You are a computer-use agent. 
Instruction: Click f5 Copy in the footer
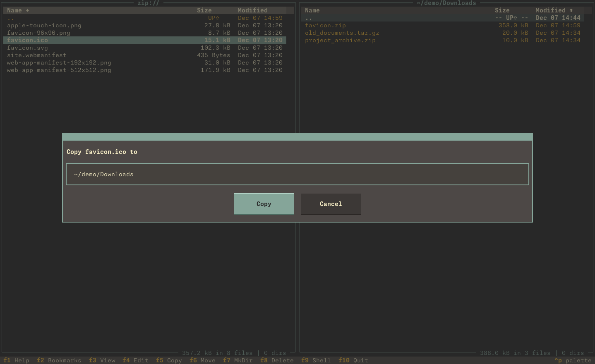[x=169, y=360]
